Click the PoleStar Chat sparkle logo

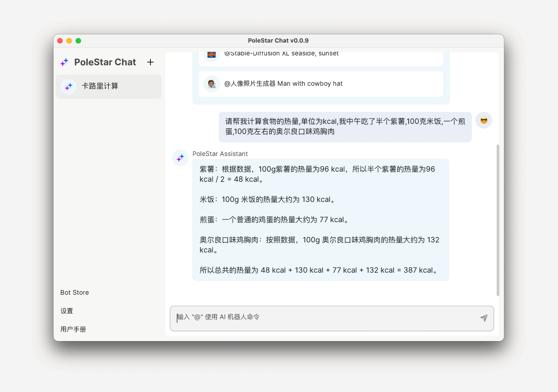click(x=64, y=62)
